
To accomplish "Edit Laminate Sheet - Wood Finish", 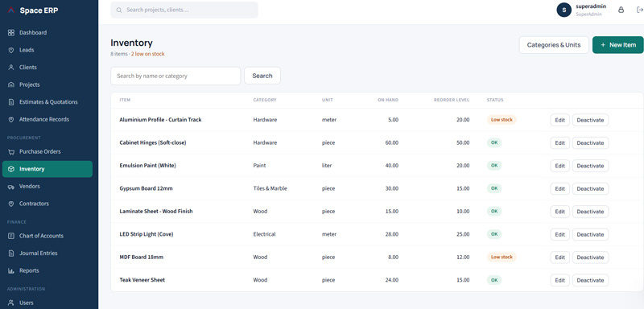I will pos(559,212).
